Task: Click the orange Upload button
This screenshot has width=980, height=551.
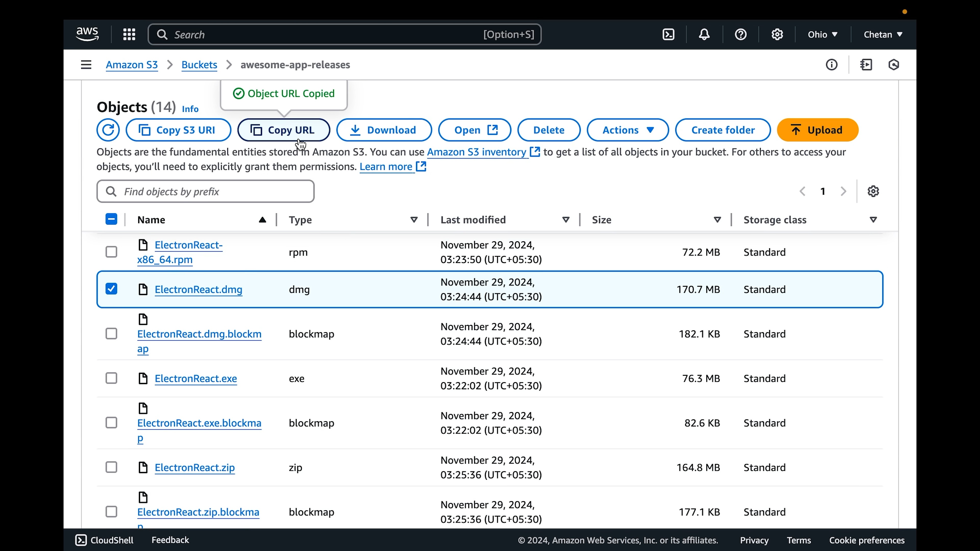Action: coord(817,130)
